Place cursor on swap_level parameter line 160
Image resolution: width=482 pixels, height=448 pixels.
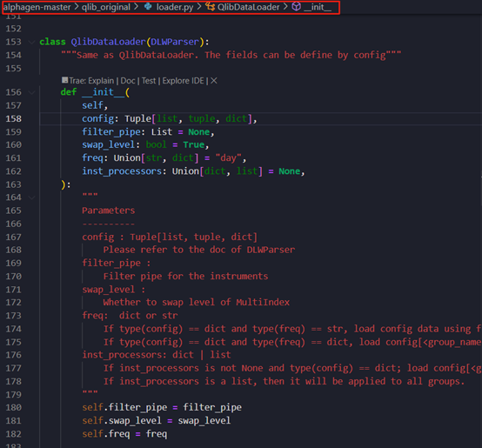coord(108,144)
